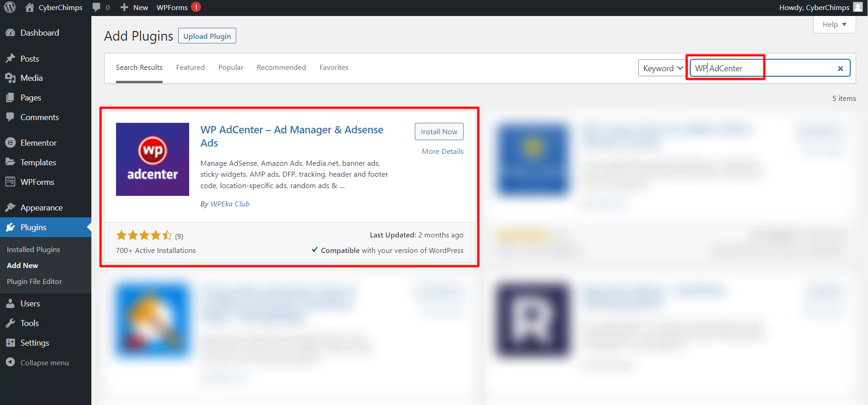This screenshot has height=405, width=868.
Task: Click the 5 items count text
Action: [x=844, y=99]
